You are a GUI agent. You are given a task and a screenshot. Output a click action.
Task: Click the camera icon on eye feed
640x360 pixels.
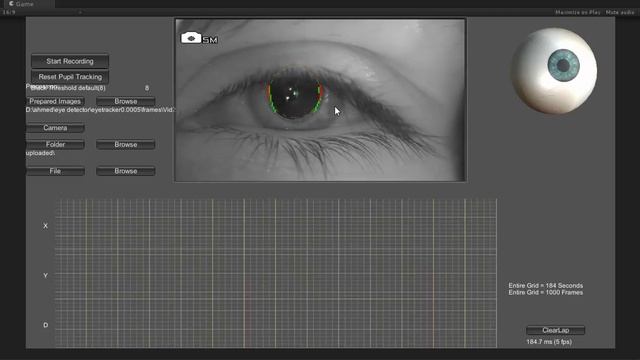tap(191, 38)
